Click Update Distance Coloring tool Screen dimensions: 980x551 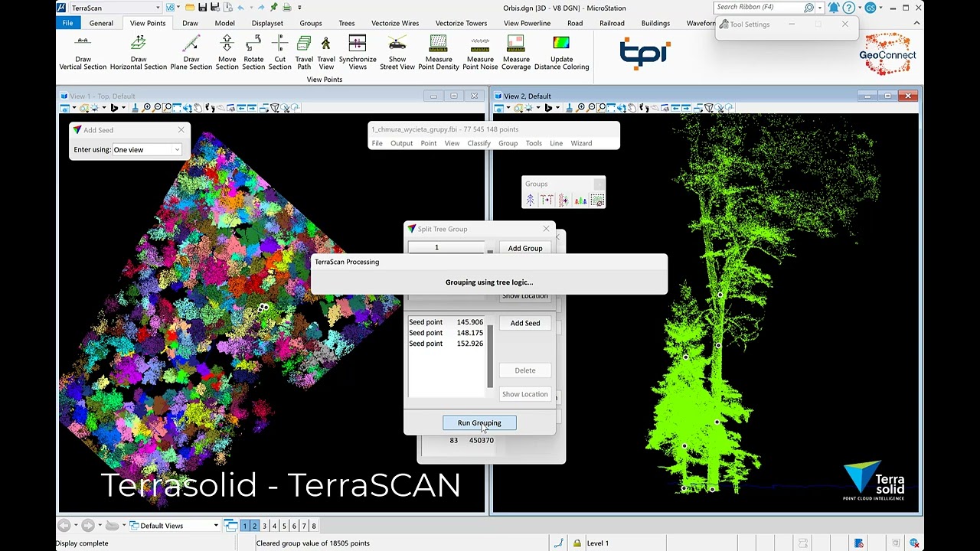click(x=561, y=53)
